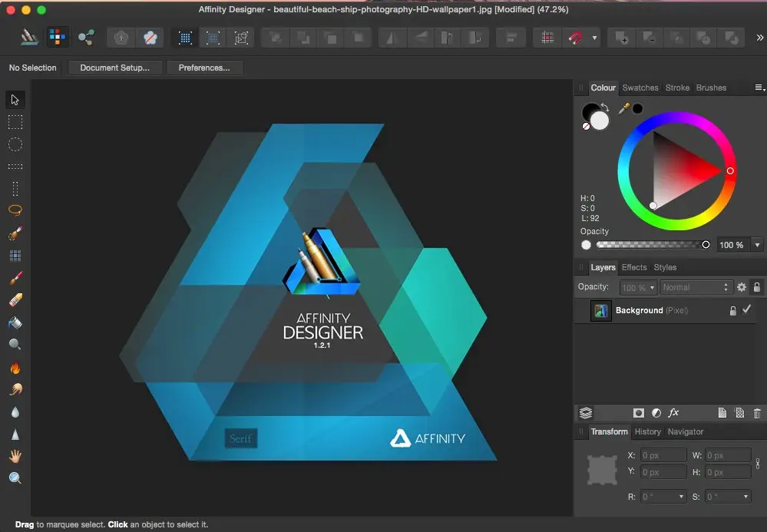Image resolution: width=767 pixels, height=532 pixels.
Task: Toggle the lock beside the blend mode
Action: 757,287
